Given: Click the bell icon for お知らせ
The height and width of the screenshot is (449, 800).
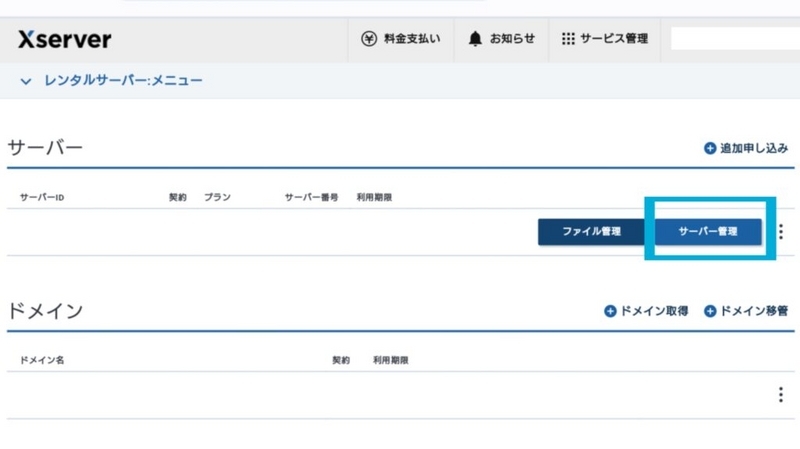Looking at the screenshot, I should pyautogui.click(x=475, y=39).
